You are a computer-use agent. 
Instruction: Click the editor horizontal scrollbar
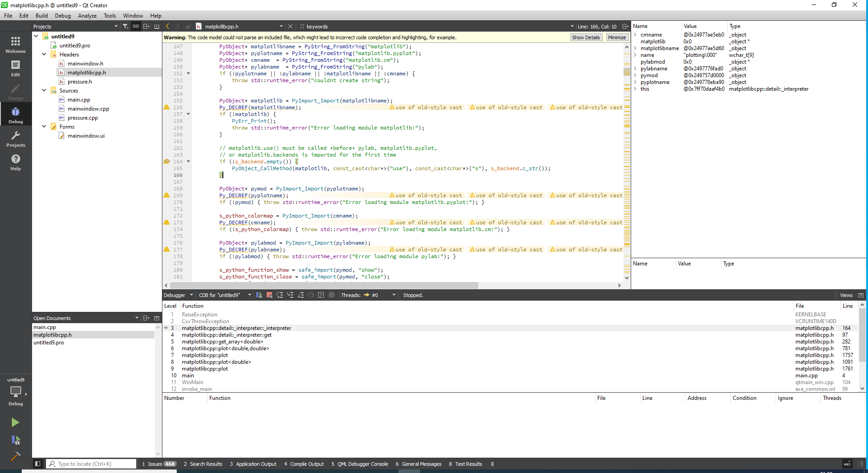324,285
